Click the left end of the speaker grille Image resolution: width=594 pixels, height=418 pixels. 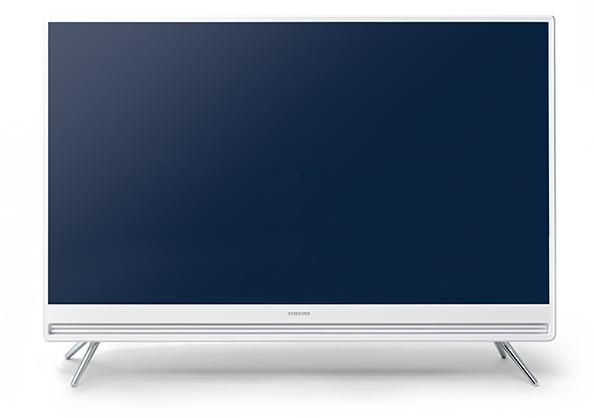coord(55,329)
